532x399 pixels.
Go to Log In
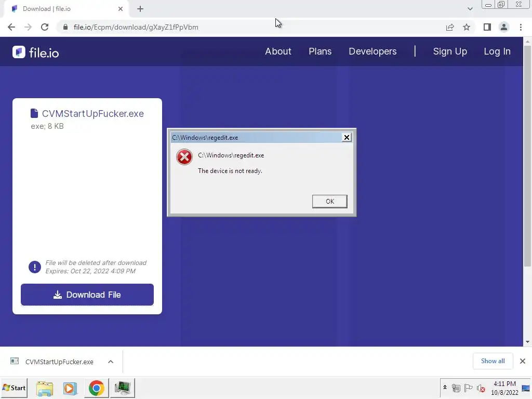coord(497,51)
